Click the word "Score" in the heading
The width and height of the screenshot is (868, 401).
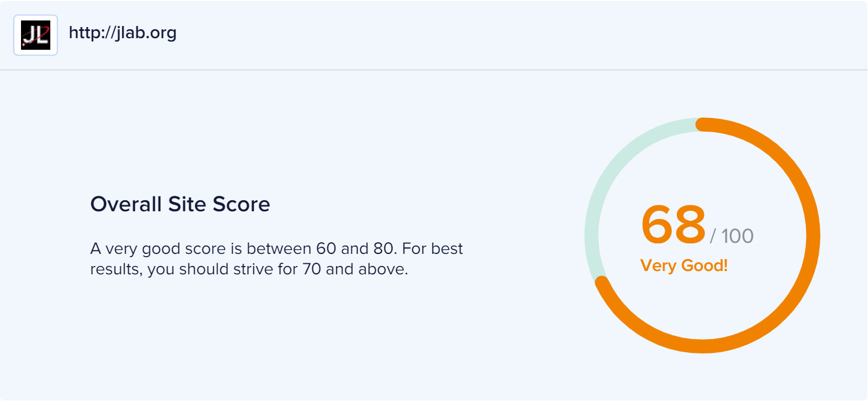[242, 204]
